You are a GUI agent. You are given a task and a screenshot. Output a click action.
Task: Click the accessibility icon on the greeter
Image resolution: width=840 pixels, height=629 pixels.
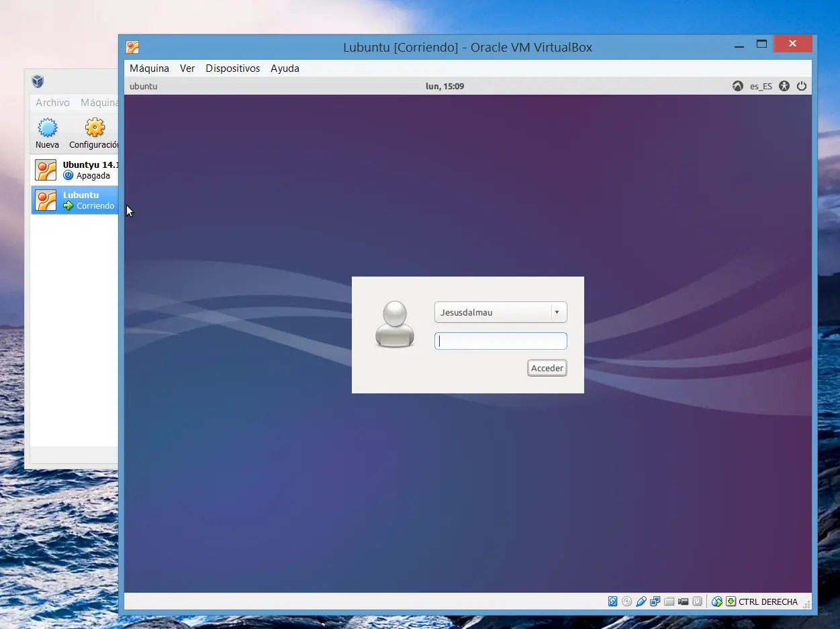pyautogui.click(x=784, y=86)
